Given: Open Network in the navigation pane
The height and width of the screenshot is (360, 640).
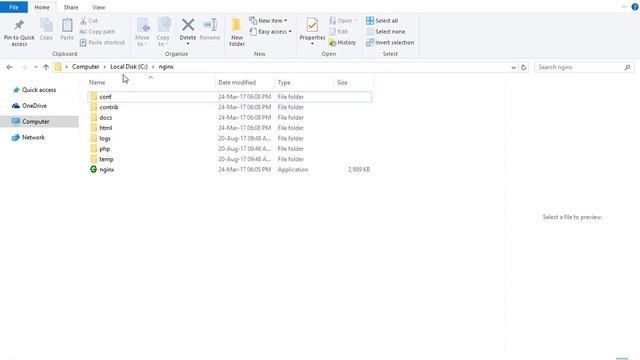Looking at the screenshot, I should click(28, 138).
